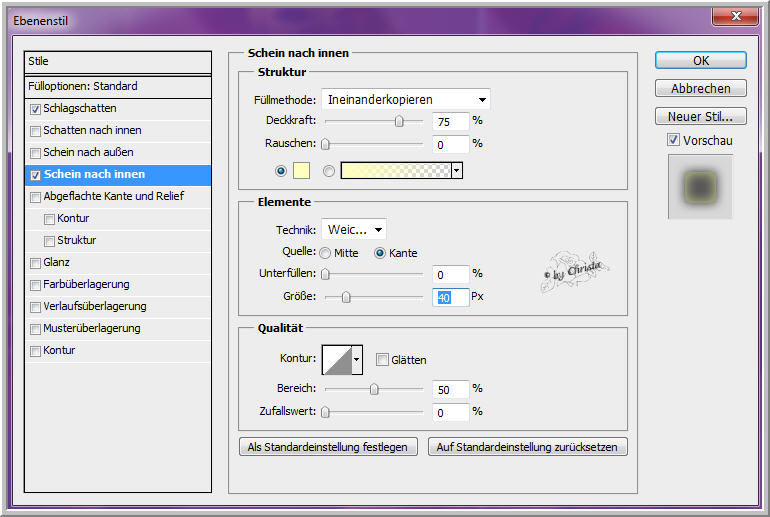Viewport: 770px width, 517px height.
Task: Click the Unterfüllen value field
Action: coord(450,274)
